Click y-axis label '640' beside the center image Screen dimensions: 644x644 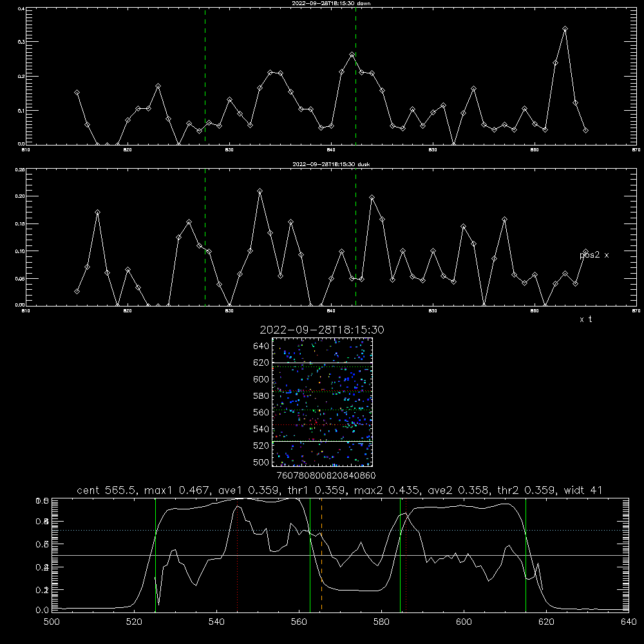pyautogui.click(x=261, y=346)
